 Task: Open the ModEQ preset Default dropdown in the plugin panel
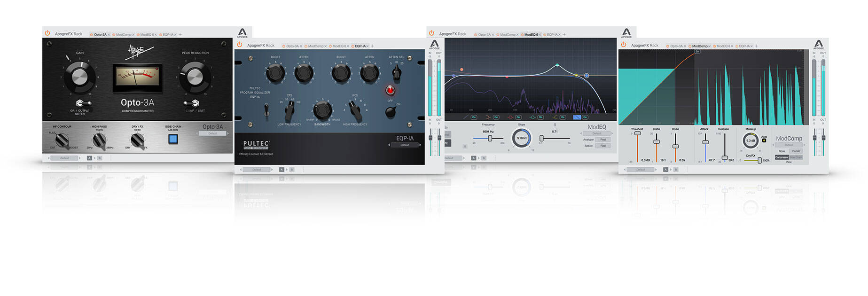click(597, 133)
